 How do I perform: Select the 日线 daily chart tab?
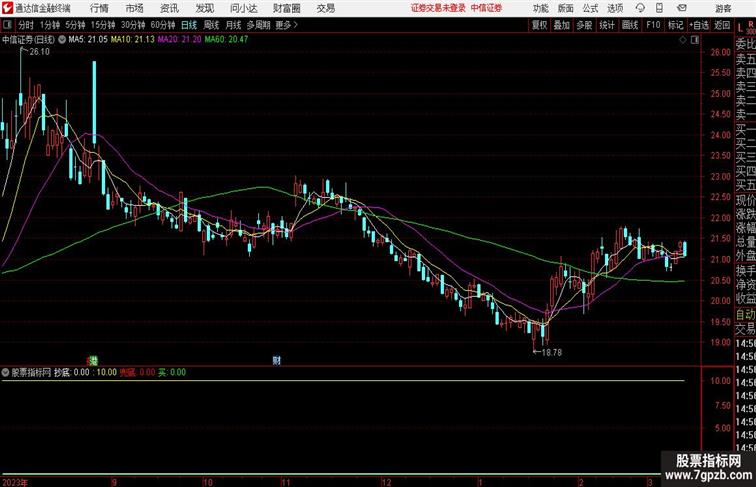[189, 25]
